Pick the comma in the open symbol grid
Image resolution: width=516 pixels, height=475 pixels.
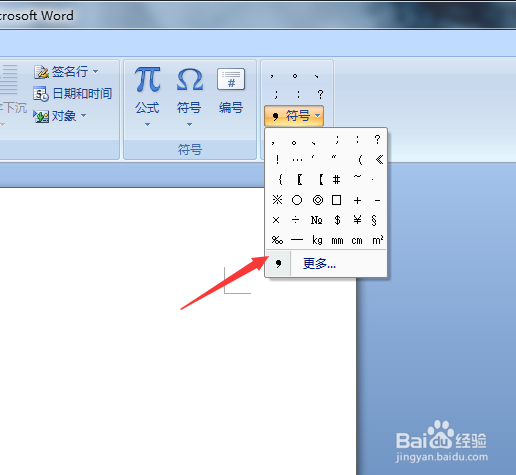tap(273, 142)
